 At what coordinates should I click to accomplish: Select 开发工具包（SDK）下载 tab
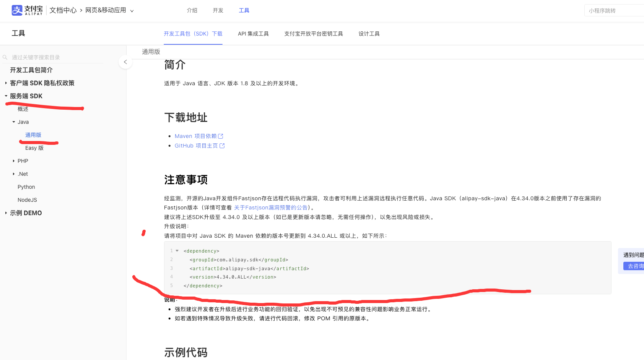tap(193, 34)
